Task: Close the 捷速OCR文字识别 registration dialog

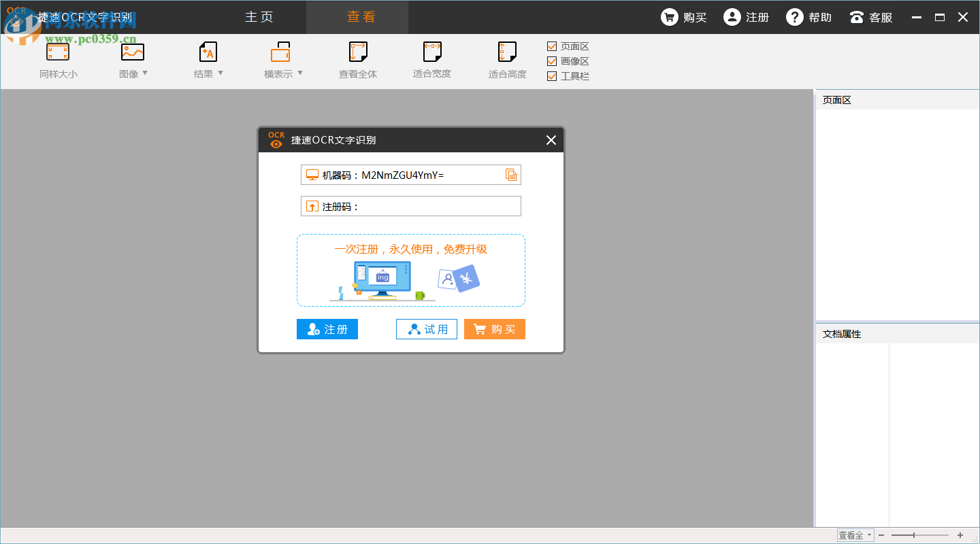Action: tap(551, 140)
